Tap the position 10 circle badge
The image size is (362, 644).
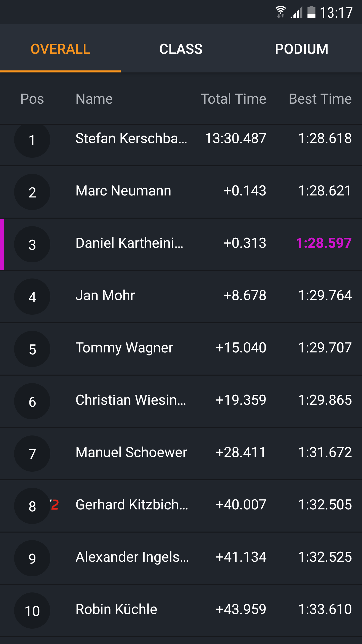coord(32,611)
